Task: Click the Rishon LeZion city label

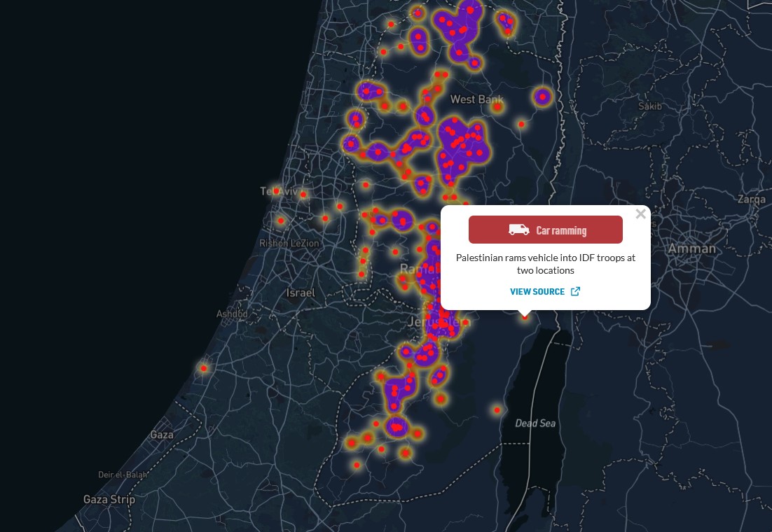Action: point(289,243)
